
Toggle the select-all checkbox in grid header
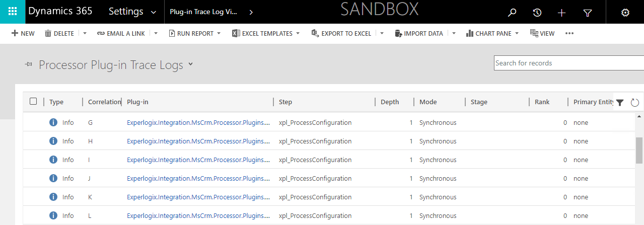[x=33, y=101]
